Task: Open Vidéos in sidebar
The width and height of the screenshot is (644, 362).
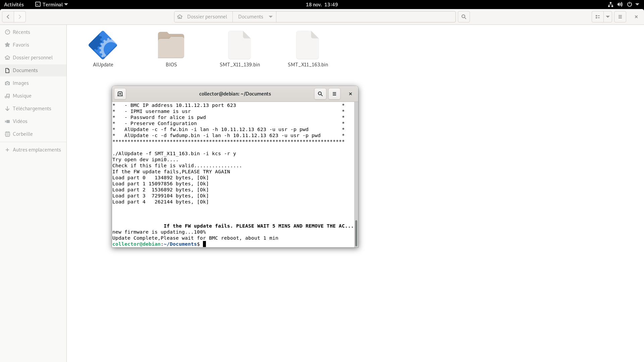Action: (x=33, y=121)
